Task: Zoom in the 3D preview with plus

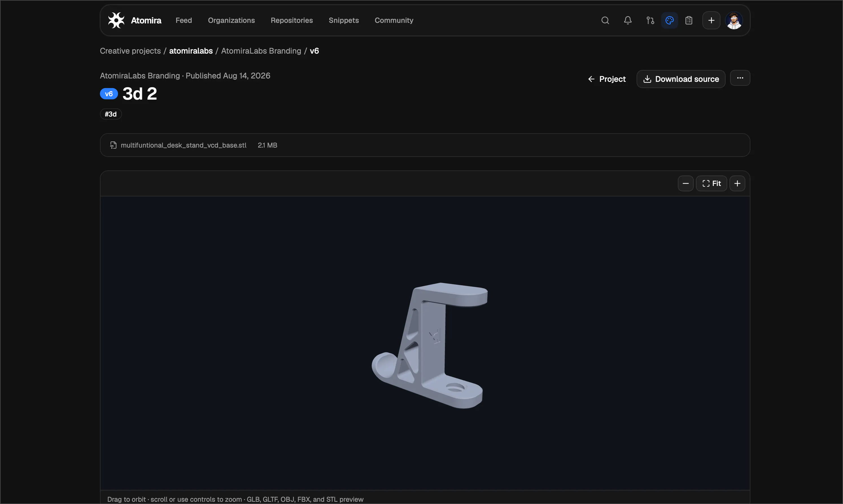Action: (737, 183)
